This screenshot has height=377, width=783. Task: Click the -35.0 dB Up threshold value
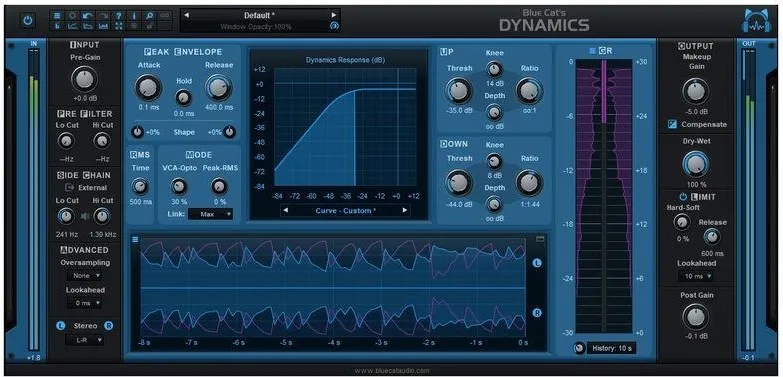click(x=458, y=110)
